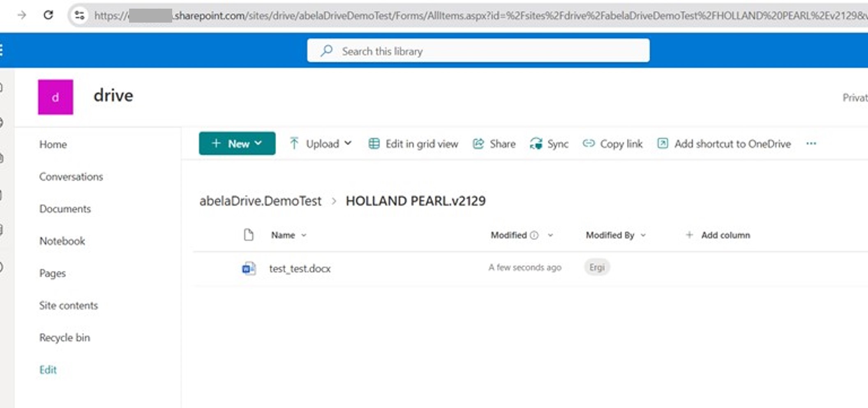Open the magenta 'd' site logo
This screenshot has width=868, height=408.
pyautogui.click(x=55, y=97)
